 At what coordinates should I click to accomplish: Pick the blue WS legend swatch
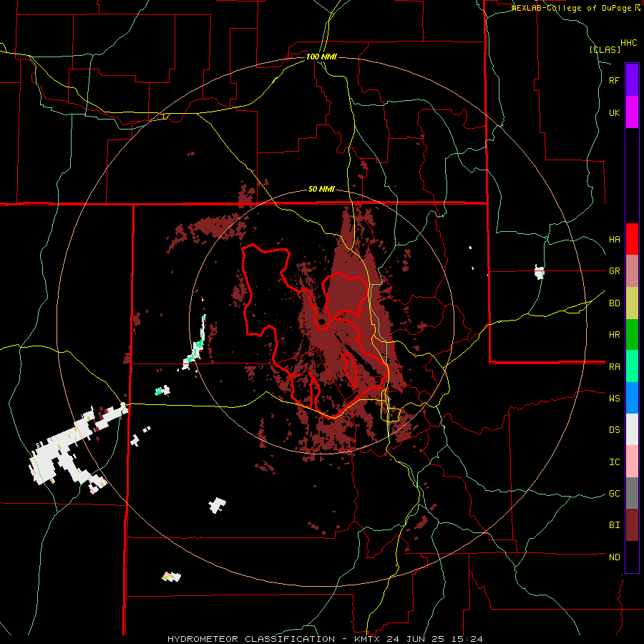pyautogui.click(x=632, y=398)
